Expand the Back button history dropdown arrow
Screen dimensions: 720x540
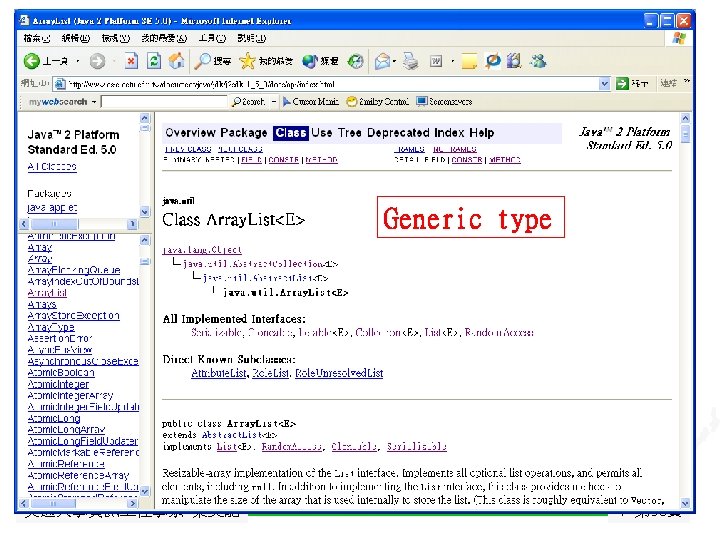pyautogui.click(x=78, y=61)
